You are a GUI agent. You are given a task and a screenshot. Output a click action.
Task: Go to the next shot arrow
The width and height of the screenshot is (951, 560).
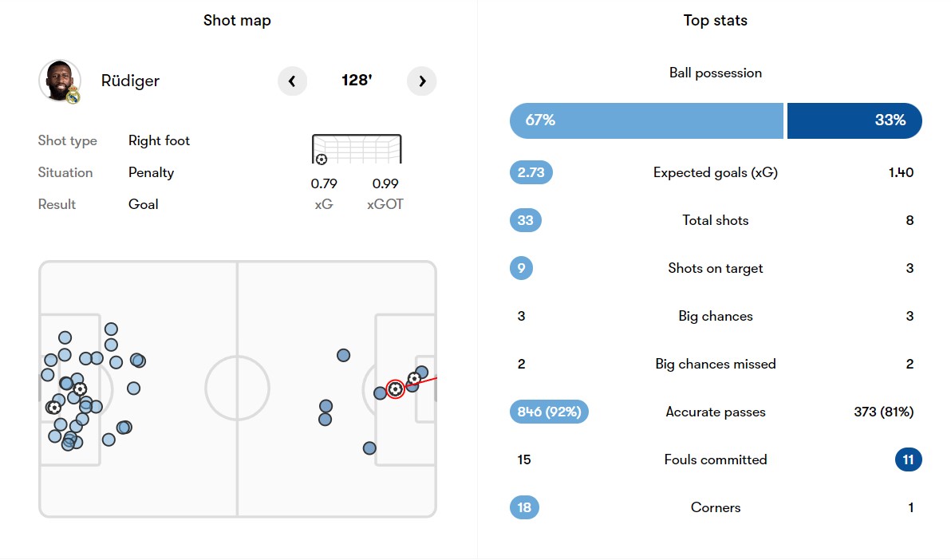click(421, 81)
